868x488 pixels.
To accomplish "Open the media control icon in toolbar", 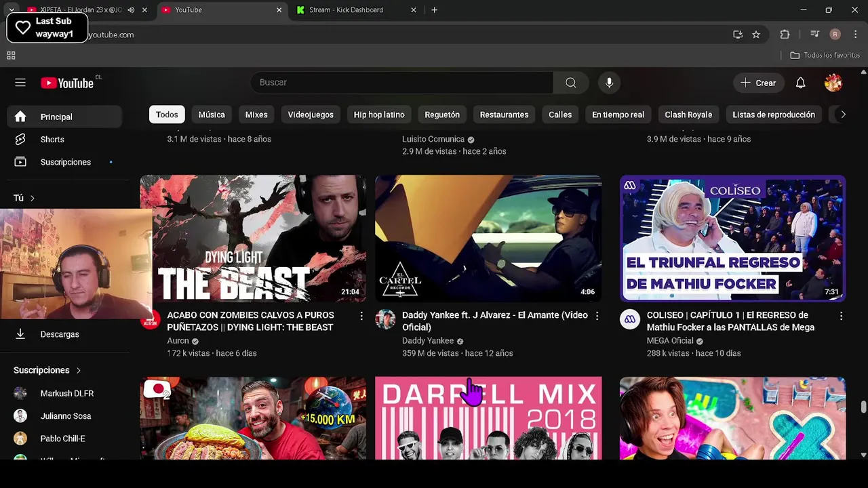I will 814,35.
